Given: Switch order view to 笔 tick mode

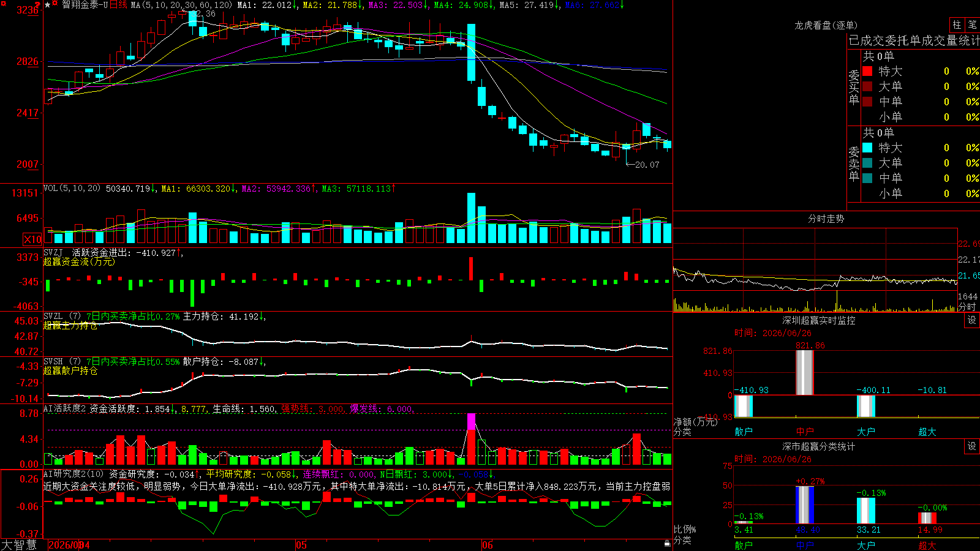Looking at the screenshot, I should (972, 25).
